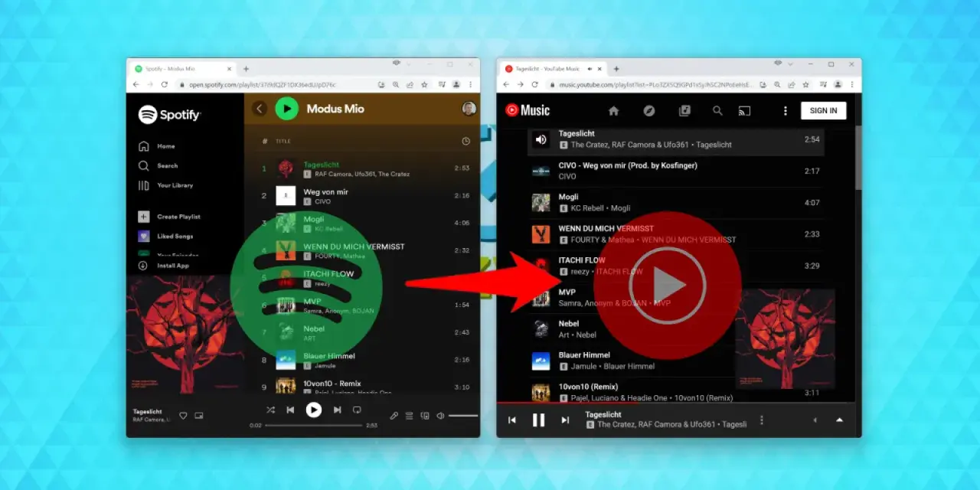Pause playback in YouTube Music player bar
The image size is (980, 490).
click(x=539, y=420)
